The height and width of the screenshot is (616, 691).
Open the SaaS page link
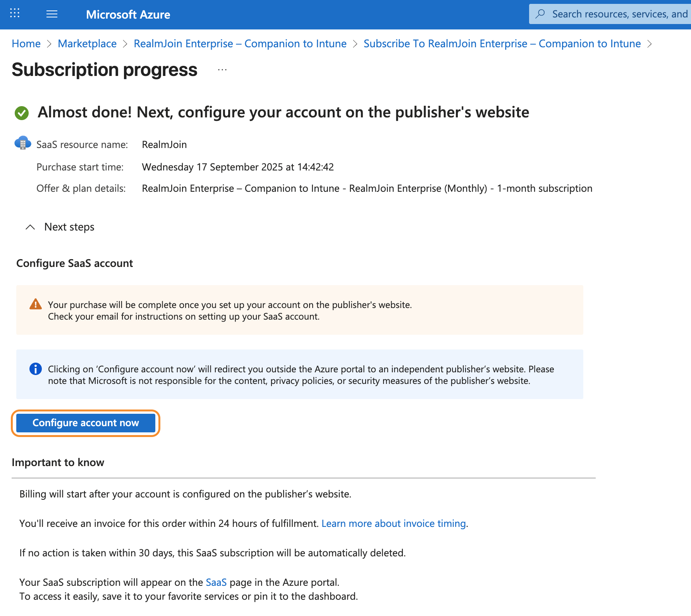[x=216, y=582]
